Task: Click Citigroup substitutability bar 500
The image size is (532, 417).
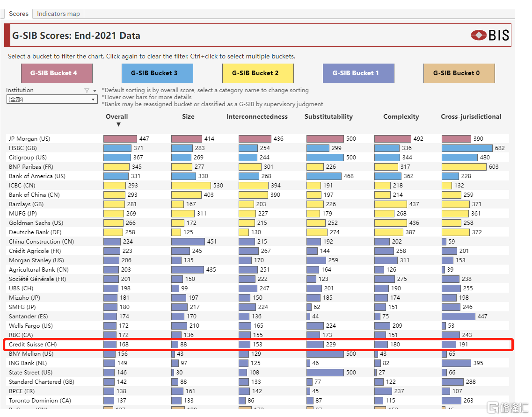Action: [325, 158]
